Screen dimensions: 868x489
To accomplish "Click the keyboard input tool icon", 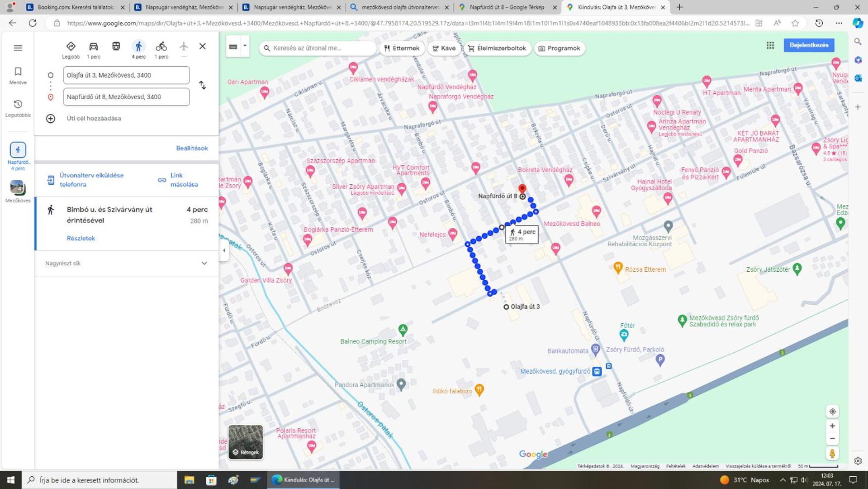I will pyautogui.click(x=233, y=47).
